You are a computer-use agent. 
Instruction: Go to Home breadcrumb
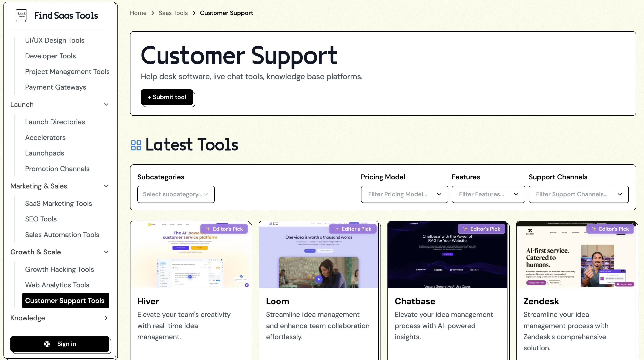138,13
